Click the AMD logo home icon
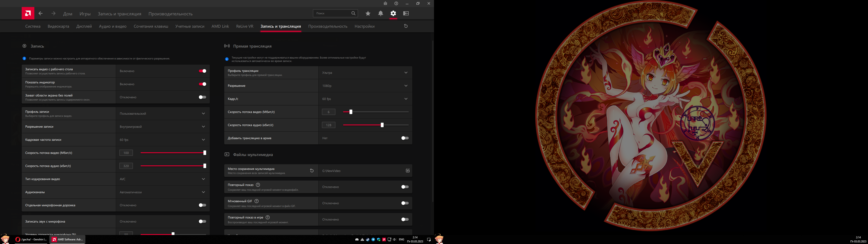 point(28,14)
